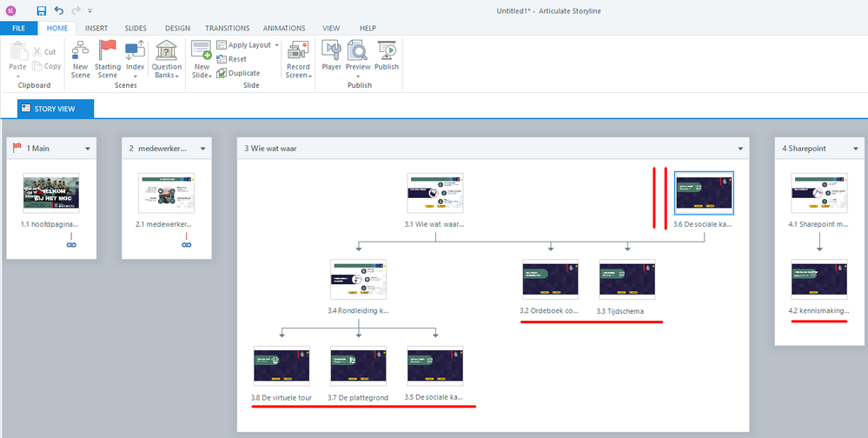Image resolution: width=868 pixels, height=438 pixels.
Task: Select slide 3.1 Wie wat waar thumbnail
Action: (x=435, y=193)
